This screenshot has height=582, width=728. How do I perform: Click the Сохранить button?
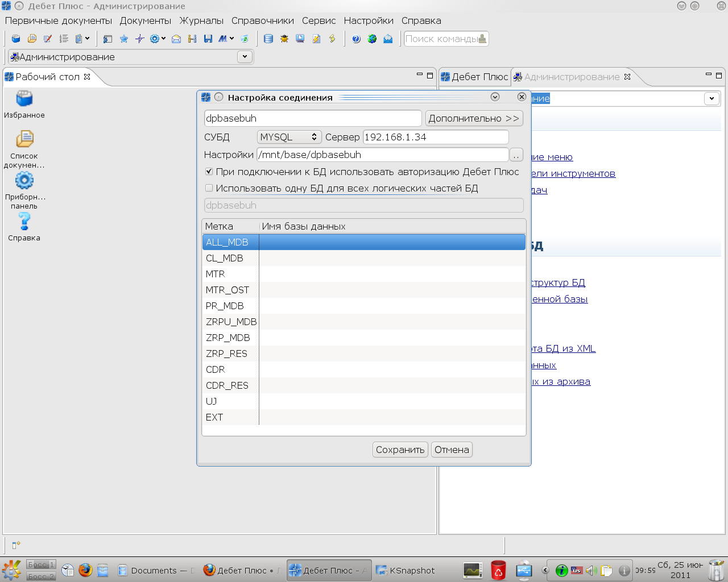[400, 450]
